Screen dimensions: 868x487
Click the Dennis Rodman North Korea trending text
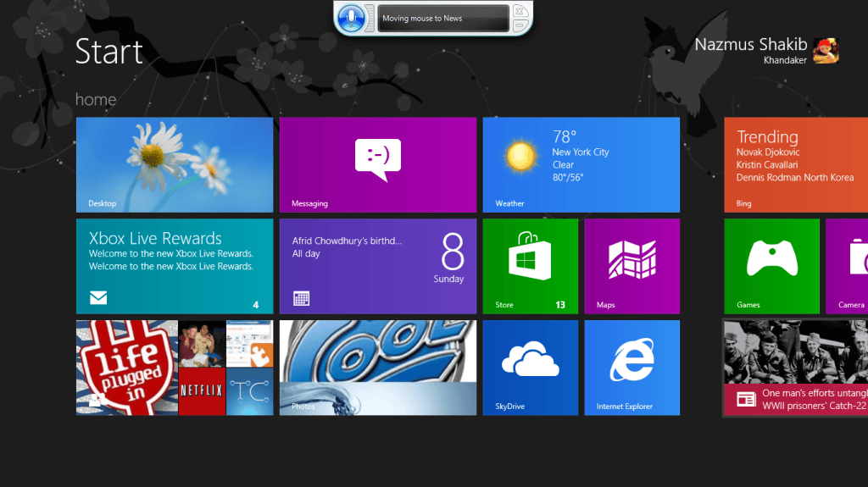(x=795, y=178)
